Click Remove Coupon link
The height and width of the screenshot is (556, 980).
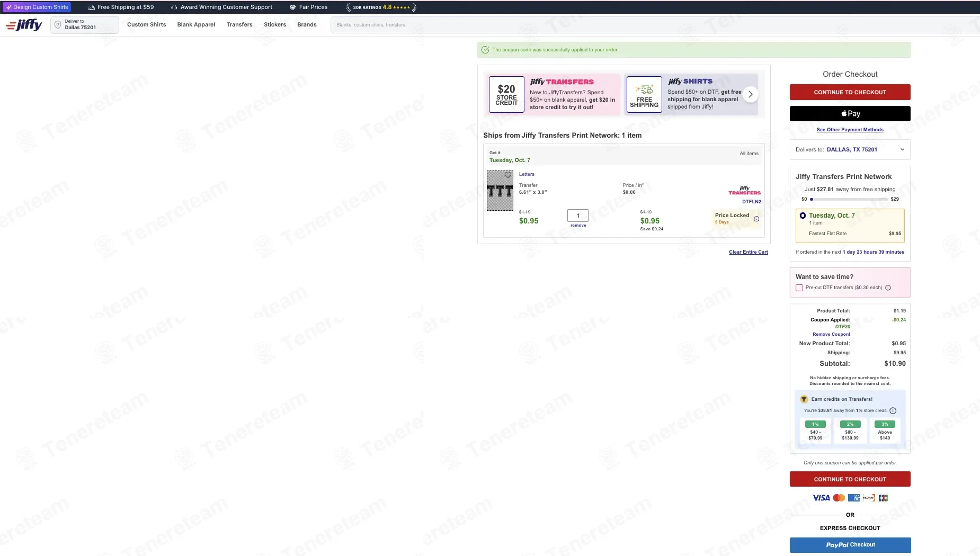click(831, 334)
